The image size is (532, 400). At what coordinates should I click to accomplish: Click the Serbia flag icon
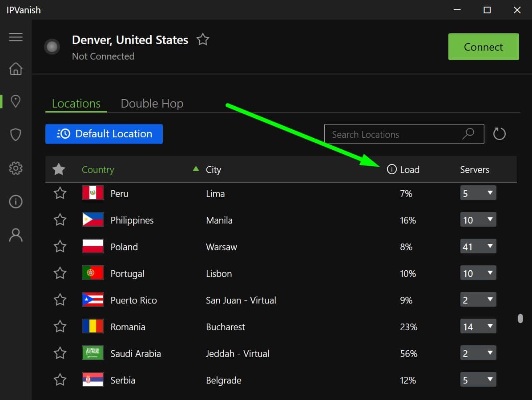coord(93,380)
